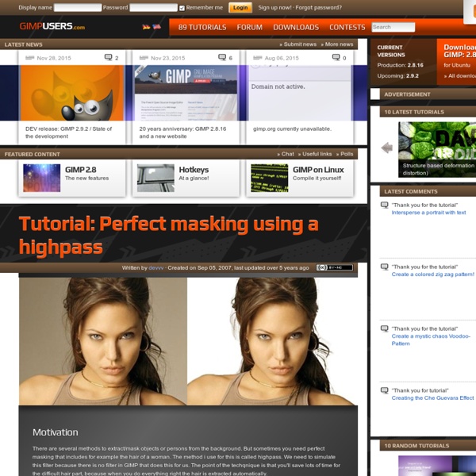Click the Search input field
This screenshot has width=476, height=476.
[393, 27]
